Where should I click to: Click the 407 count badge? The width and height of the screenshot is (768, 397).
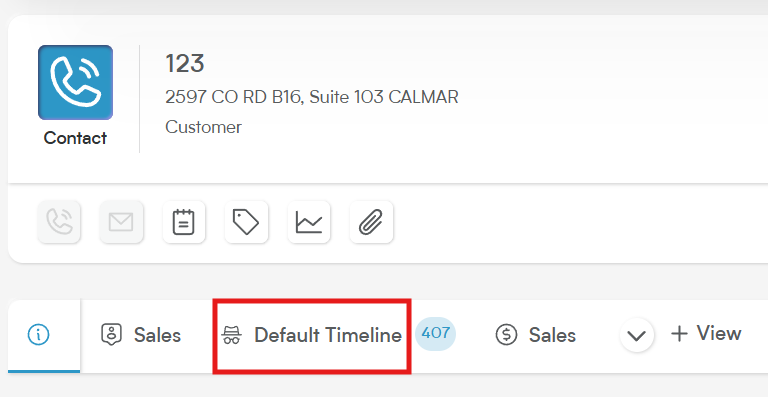click(x=435, y=334)
